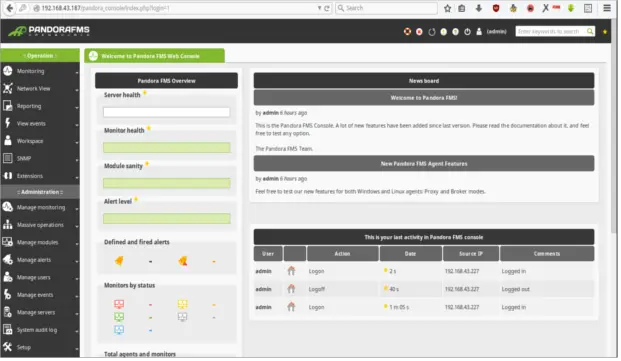Click the red critical monitors status icon
Screen dimensions: 621x361
[x=119, y=304]
